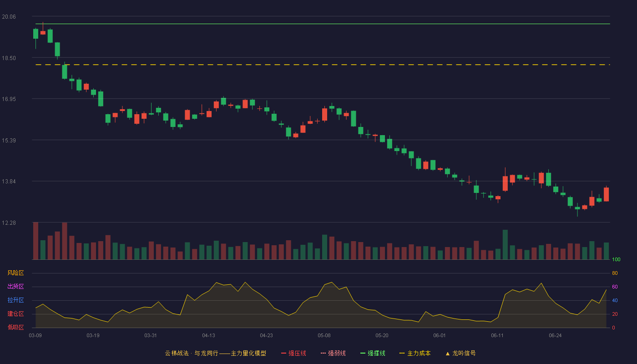
Task: Click the green 100 indicator scale label
Action: [x=616, y=260]
